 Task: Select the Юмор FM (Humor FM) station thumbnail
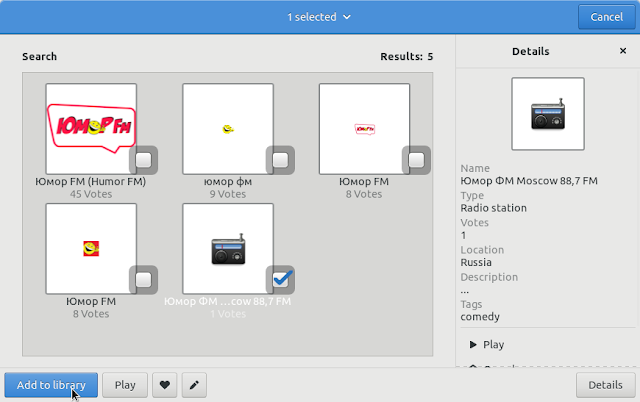point(91,129)
